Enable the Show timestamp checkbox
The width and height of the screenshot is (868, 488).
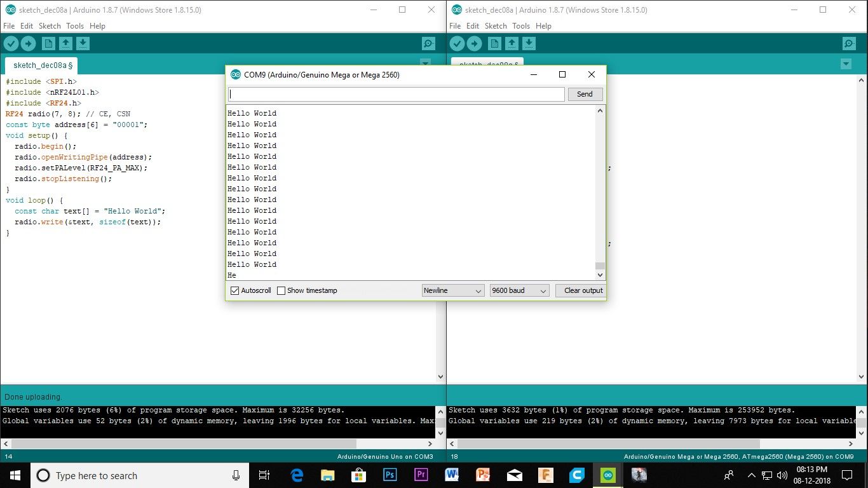[281, 290]
